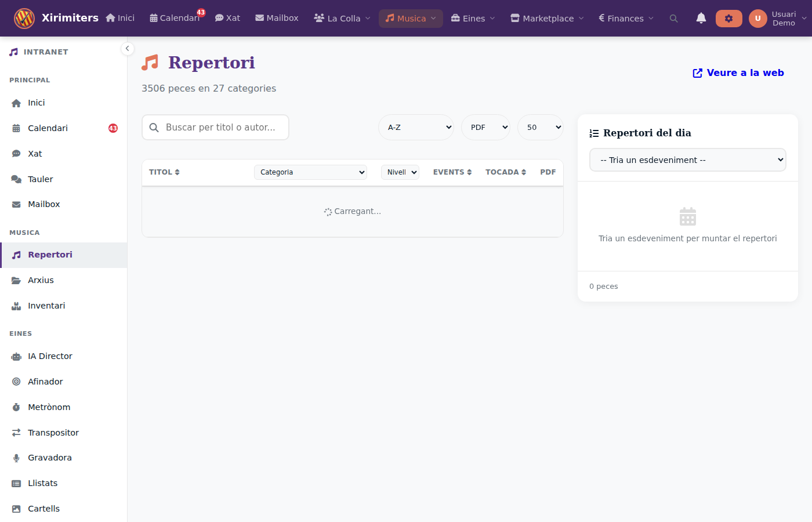Open Metrònom tool in sidebar
This screenshot has height=522, width=812.
49,407
